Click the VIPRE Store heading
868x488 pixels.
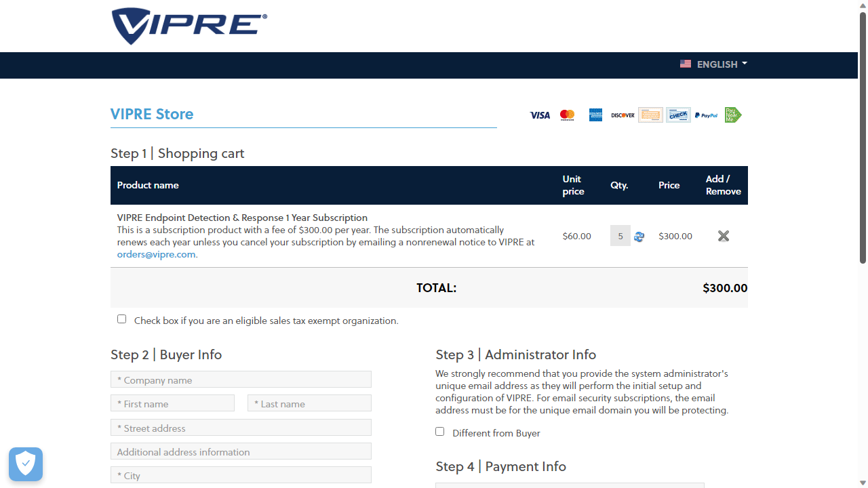[152, 114]
